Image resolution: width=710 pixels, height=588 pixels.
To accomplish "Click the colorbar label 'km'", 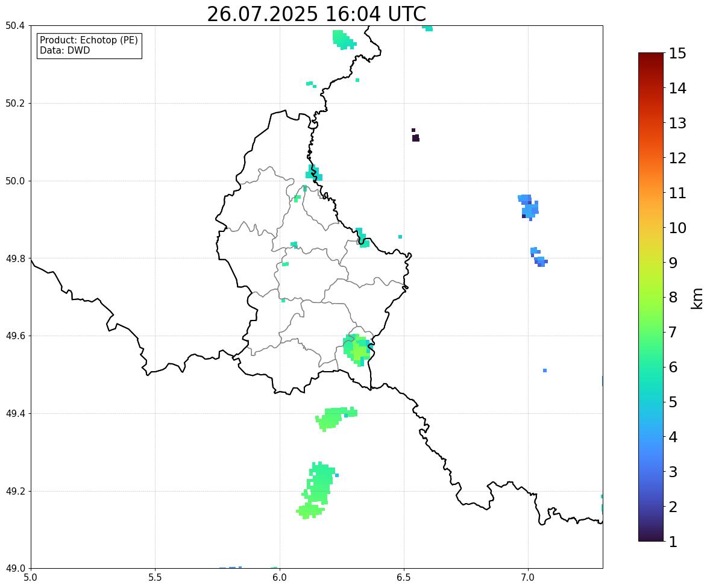I will (x=697, y=298).
